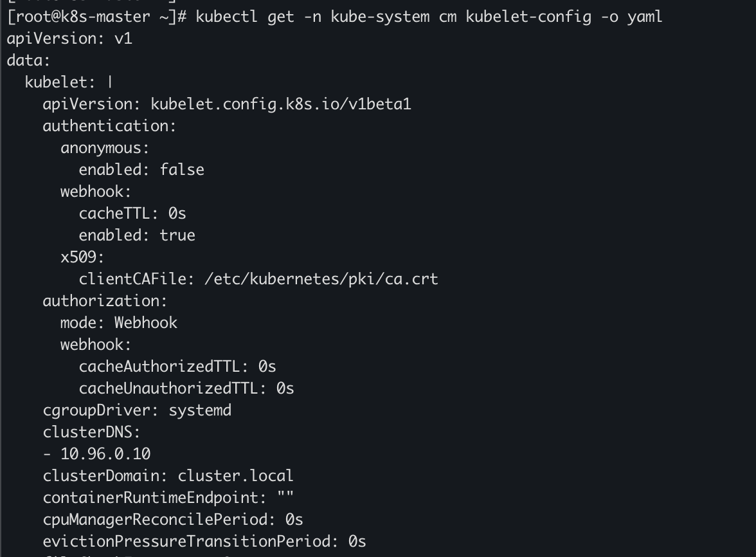
Task: Click the top-level 'apiVersion: v1' line
Action: click(x=69, y=39)
